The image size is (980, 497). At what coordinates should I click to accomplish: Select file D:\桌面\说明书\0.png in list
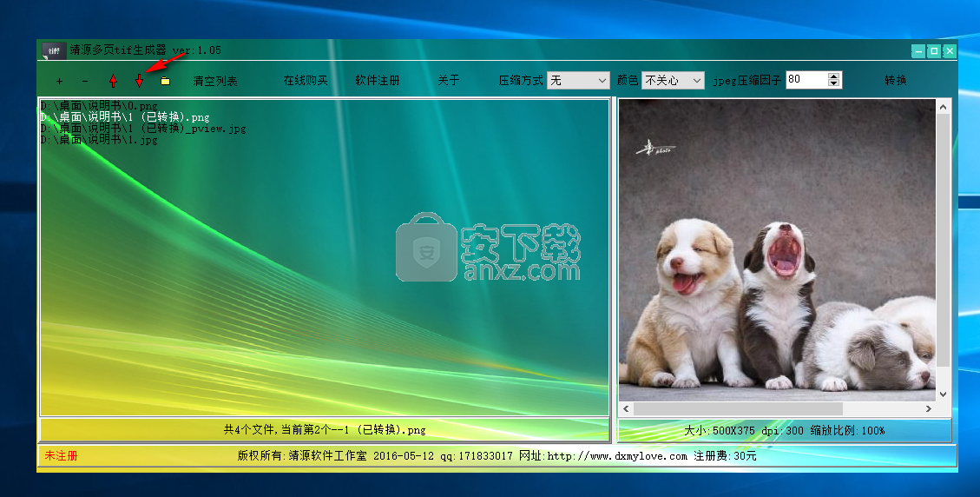tap(99, 106)
